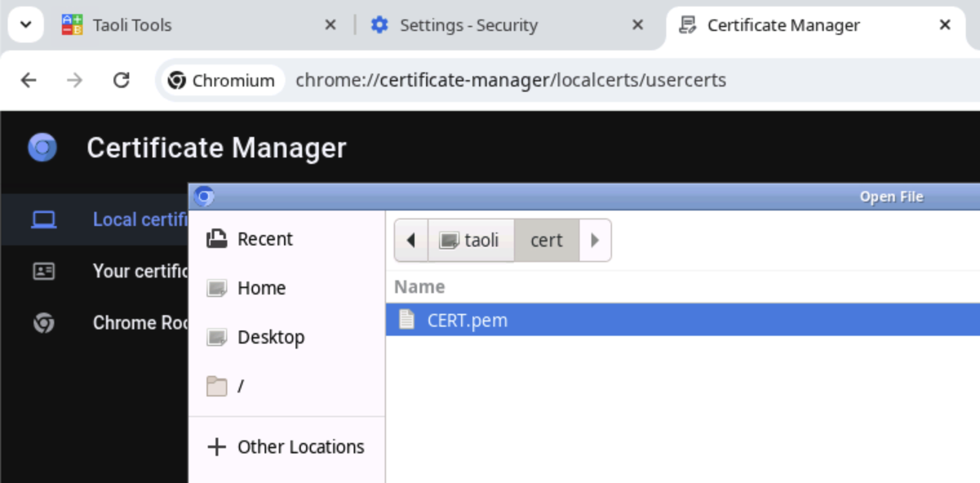Click the Chrome Root Store icon
Viewport: 980px width, 483px height.
(44, 323)
